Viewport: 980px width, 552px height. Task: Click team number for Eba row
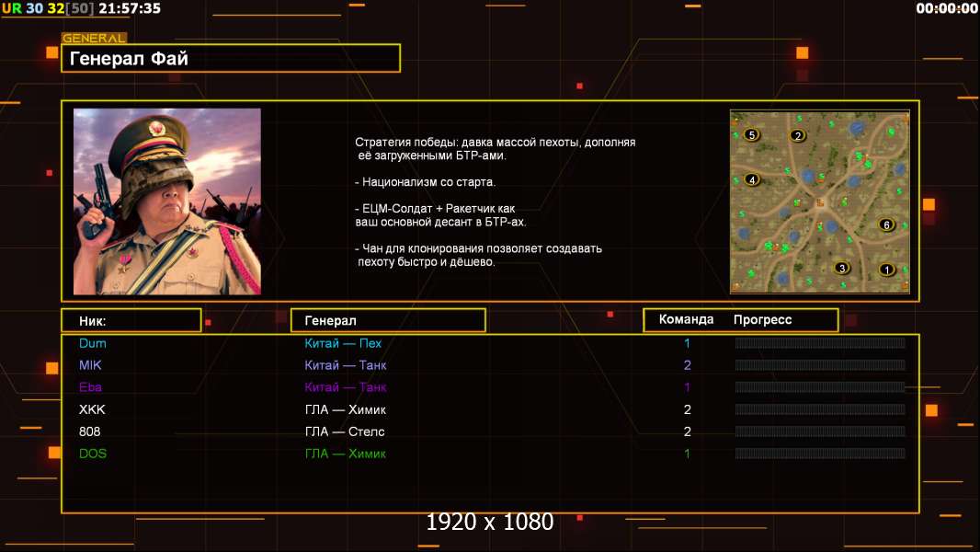(687, 387)
